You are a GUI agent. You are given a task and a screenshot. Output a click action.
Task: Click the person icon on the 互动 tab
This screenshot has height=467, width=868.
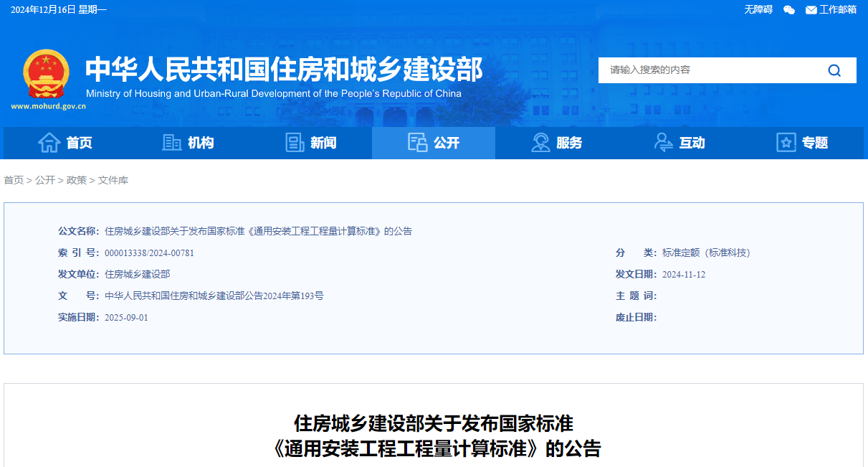click(663, 143)
